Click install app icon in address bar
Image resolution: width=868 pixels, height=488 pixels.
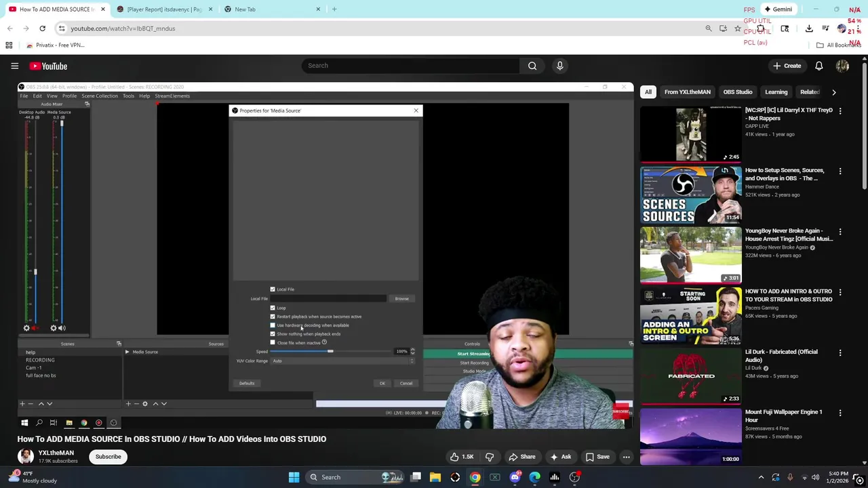click(723, 28)
